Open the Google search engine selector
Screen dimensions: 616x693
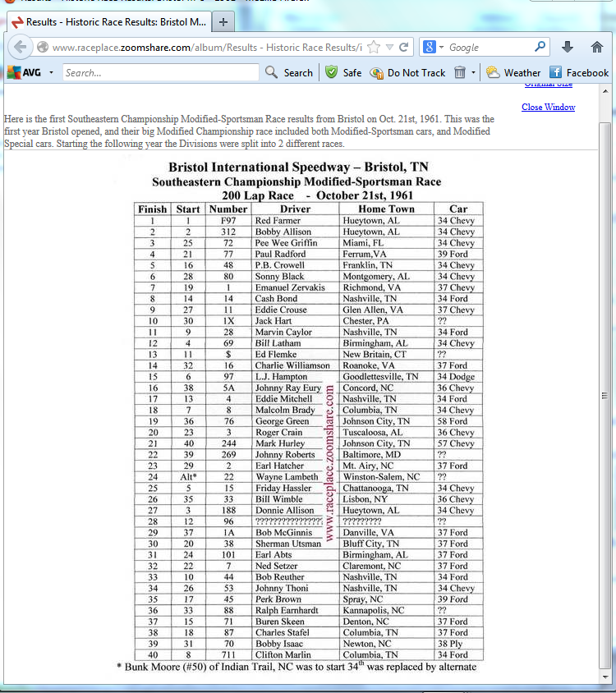point(433,47)
